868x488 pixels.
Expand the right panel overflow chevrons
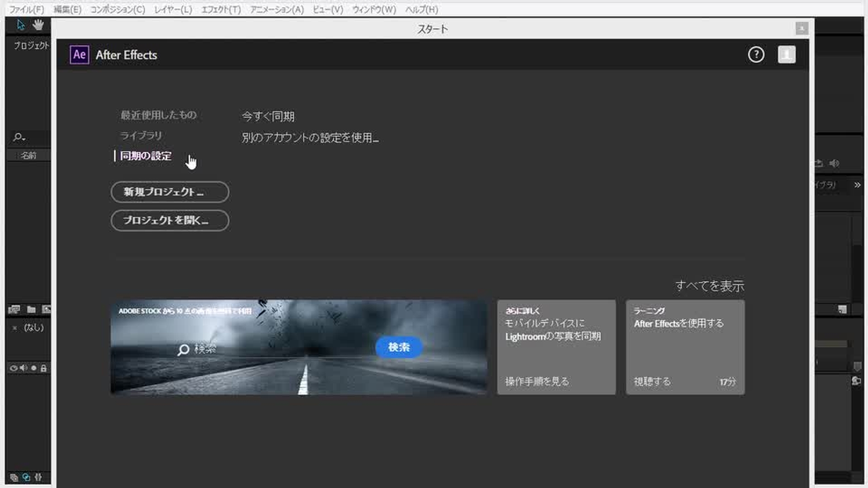(x=857, y=185)
